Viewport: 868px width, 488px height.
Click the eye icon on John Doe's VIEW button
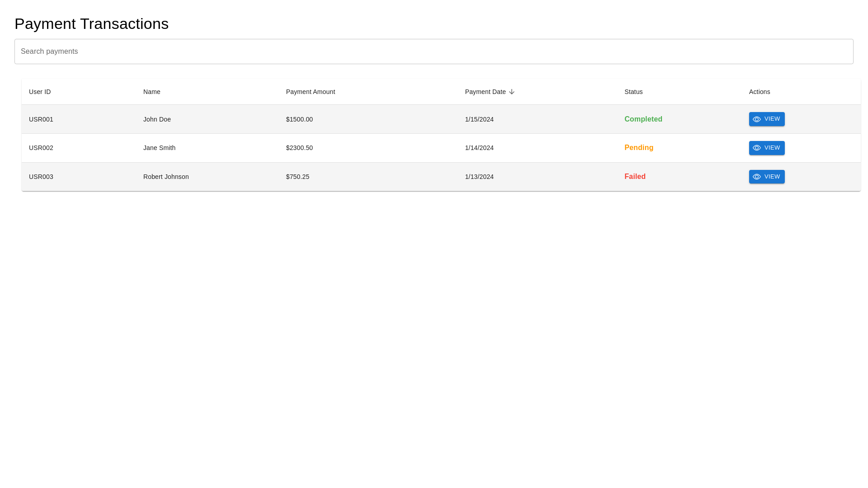[757, 119]
